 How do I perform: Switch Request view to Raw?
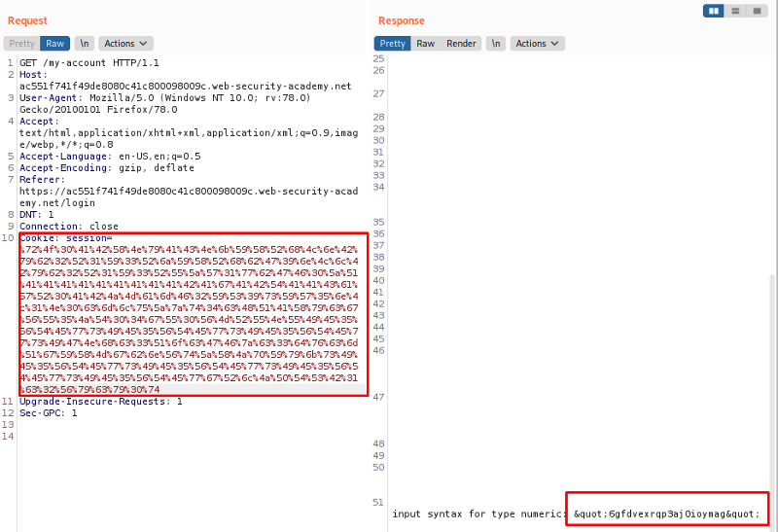[56, 44]
